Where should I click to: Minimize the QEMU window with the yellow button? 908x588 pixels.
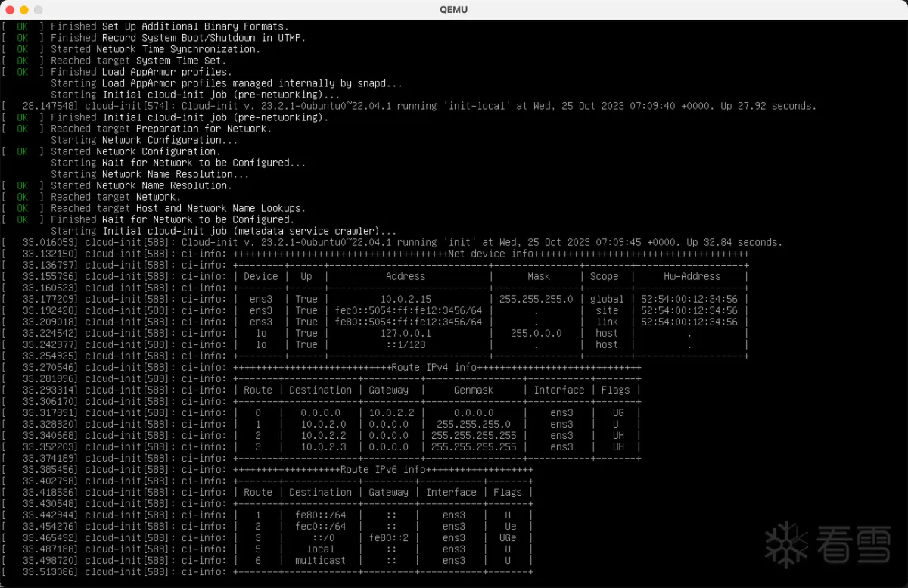pos(24,10)
